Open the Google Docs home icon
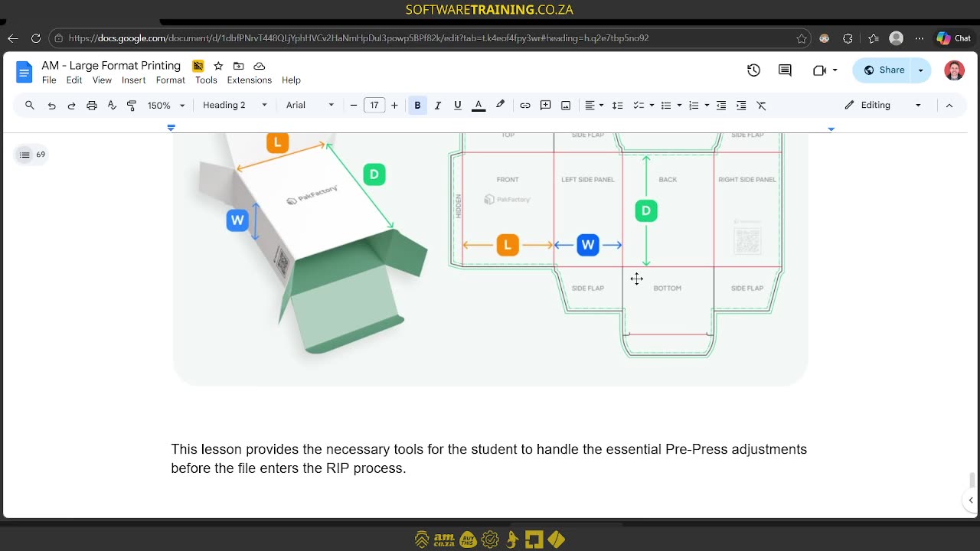980x551 pixels. click(x=24, y=72)
